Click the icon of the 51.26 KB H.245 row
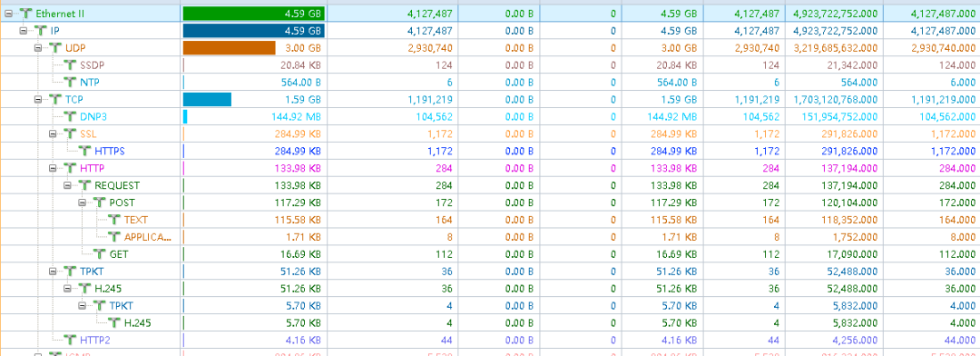Screen dimensions: 980x356 pyautogui.click(x=85, y=289)
